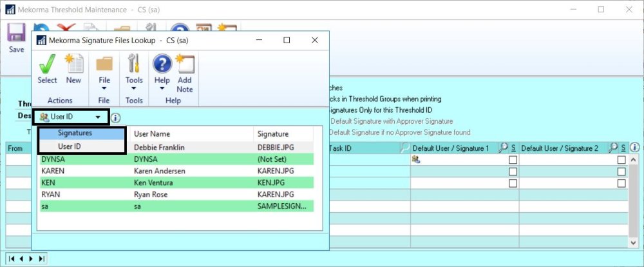Click the Ken Ventura name cell
Viewport: 644px width, 267px height.
click(153, 183)
